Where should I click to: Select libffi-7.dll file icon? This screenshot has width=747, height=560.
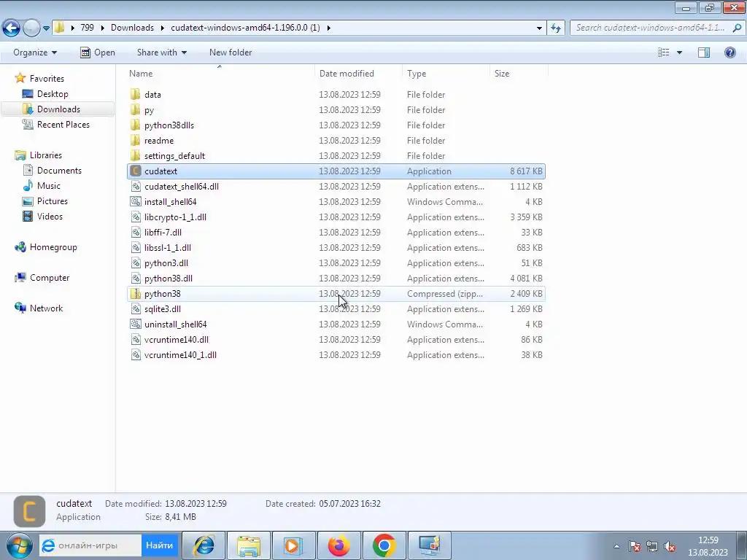[x=136, y=233]
